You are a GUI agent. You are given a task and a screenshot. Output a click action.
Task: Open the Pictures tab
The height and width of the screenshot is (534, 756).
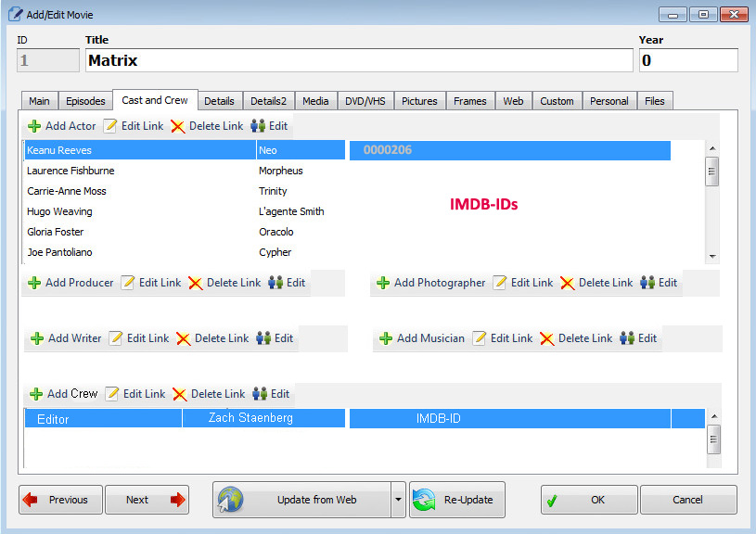(419, 101)
